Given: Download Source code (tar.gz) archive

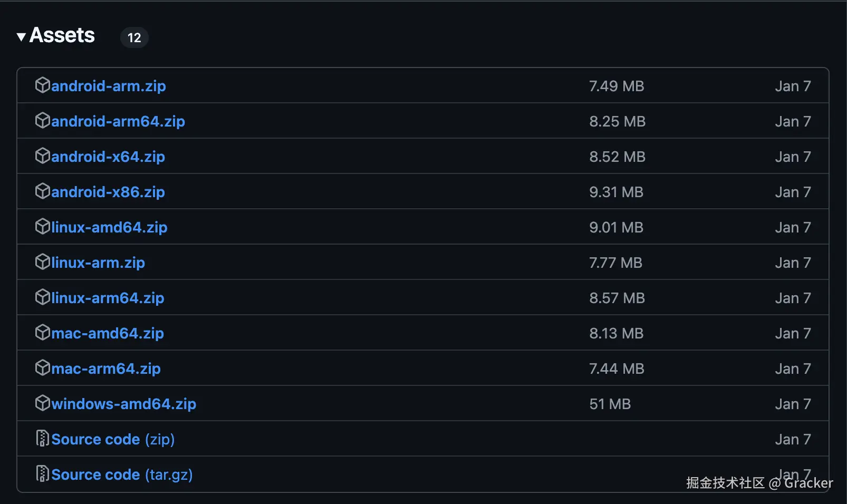Looking at the screenshot, I should [x=122, y=474].
